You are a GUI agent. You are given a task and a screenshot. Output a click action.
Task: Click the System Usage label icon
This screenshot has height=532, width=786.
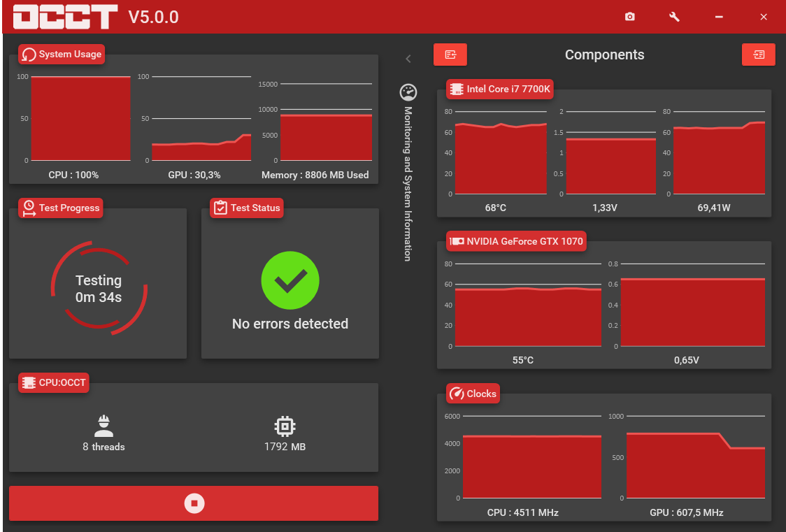pyautogui.click(x=29, y=54)
